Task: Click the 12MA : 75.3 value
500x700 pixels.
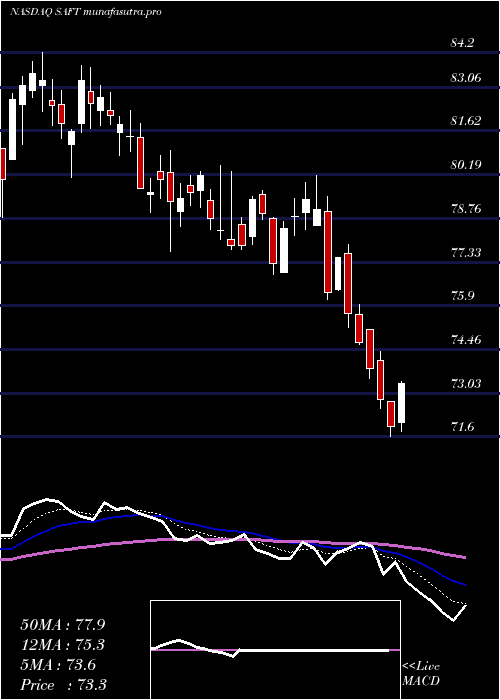Action: pyautogui.click(x=63, y=645)
